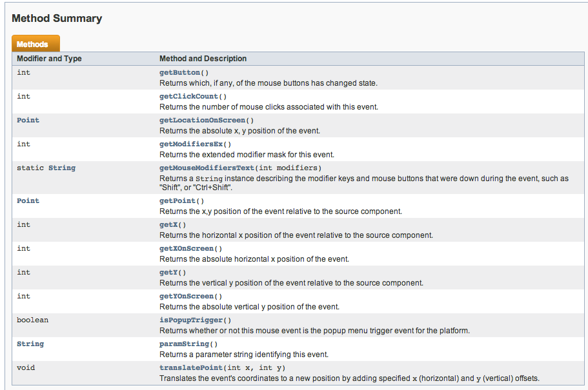This screenshot has width=588, height=390.
Task: Click the isPopupTrigger() method link
Action: 193,320
